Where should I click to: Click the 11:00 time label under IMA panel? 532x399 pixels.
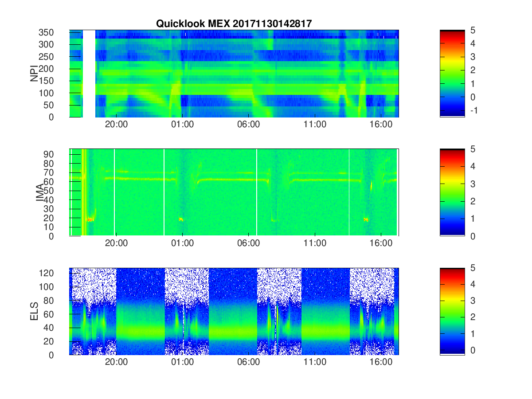click(315, 243)
